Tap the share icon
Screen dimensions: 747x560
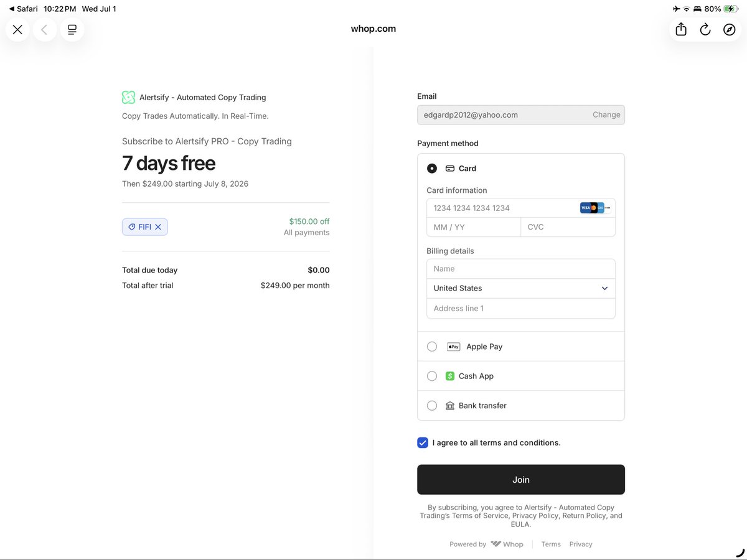[681, 29]
